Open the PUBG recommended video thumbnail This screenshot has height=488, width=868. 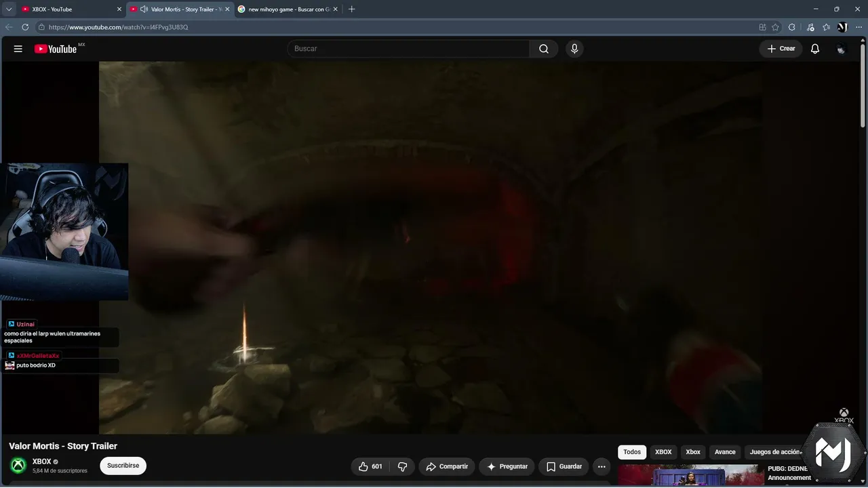690,476
